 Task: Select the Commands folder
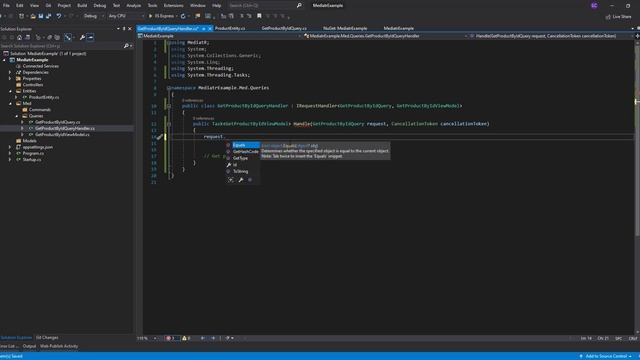click(x=40, y=110)
